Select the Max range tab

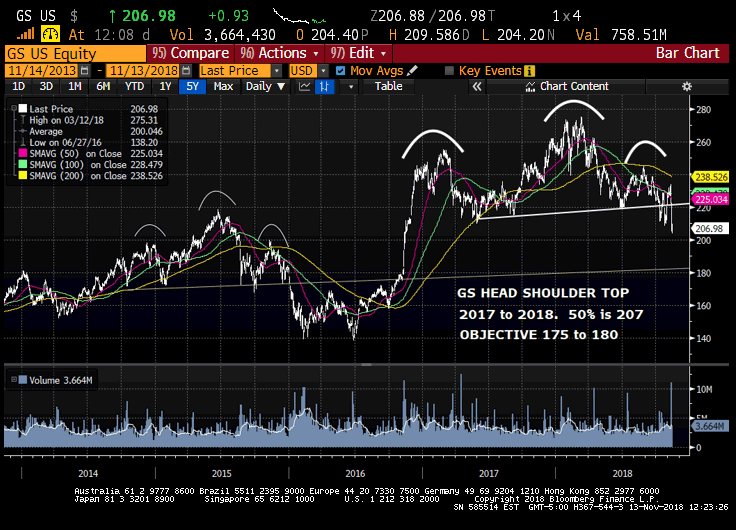[223, 86]
